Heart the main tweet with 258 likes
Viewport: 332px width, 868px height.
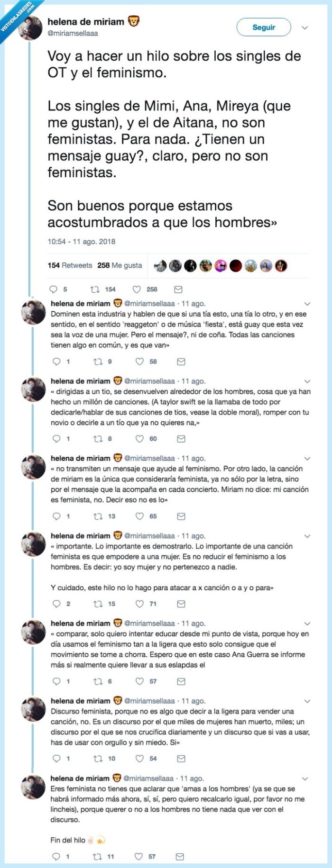(x=136, y=288)
